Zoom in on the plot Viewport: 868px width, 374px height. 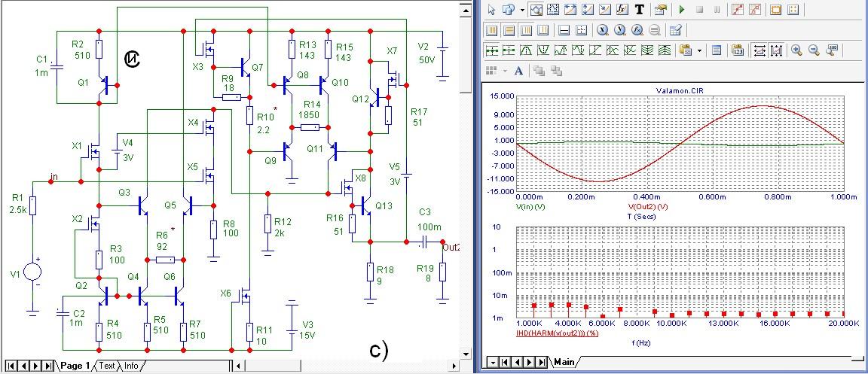click(x=796, y=50)
